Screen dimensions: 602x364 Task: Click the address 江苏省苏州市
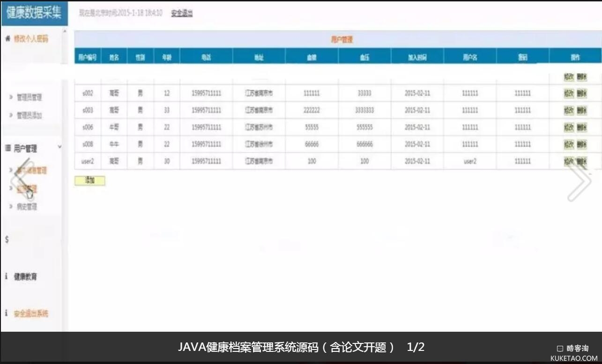point(259,127)
